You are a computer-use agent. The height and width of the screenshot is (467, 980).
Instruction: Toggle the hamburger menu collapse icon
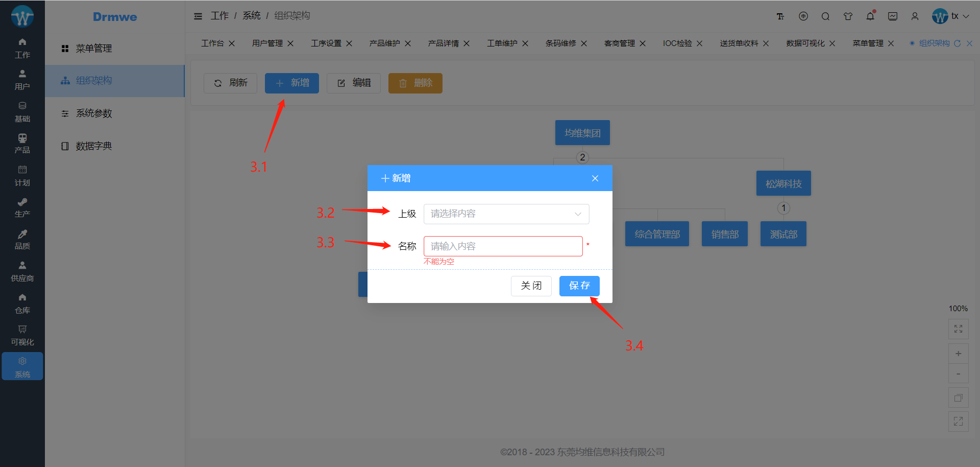[198, 16]
